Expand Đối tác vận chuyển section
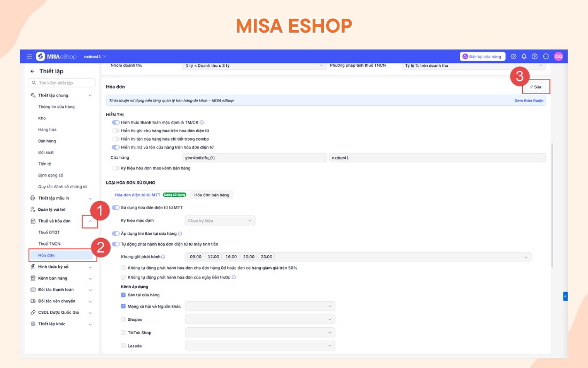The width and height of the screenshot is (588, 368). click(90, 301)
